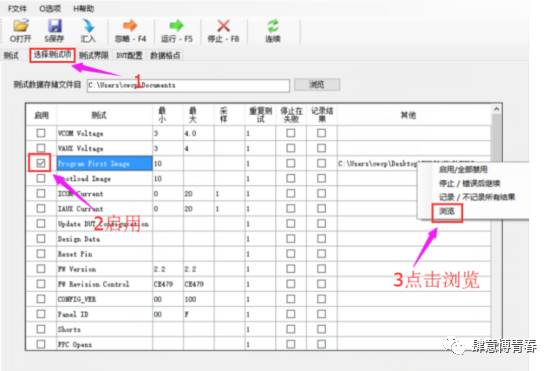Click the test data folder path field

pyautogui.click(x=188, y=85)
